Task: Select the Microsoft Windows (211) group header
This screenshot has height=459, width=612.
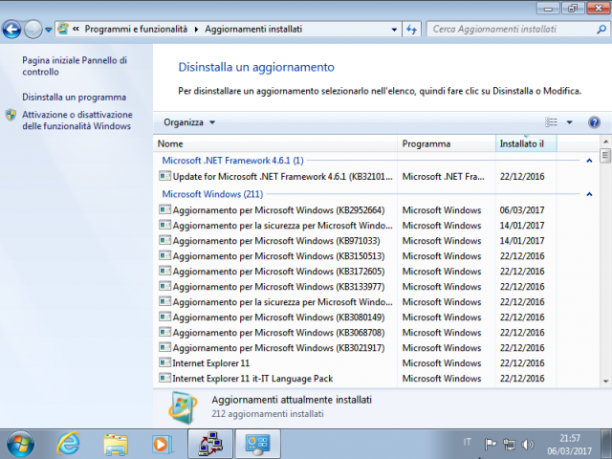Action: (212, 194)
